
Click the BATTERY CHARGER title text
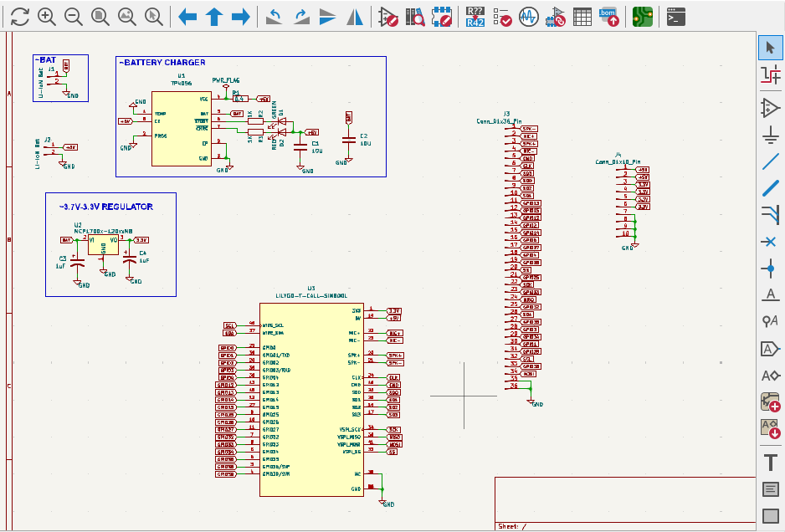click(163, 63)
